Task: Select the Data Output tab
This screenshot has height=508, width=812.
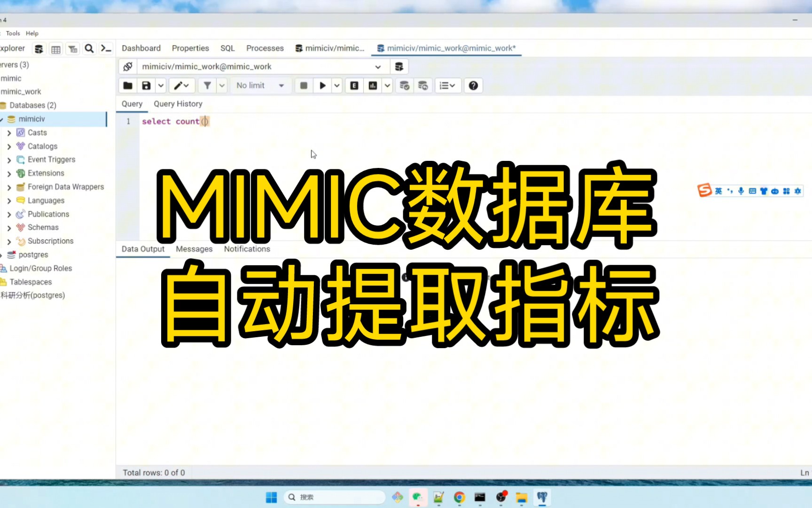Action: 143,249
